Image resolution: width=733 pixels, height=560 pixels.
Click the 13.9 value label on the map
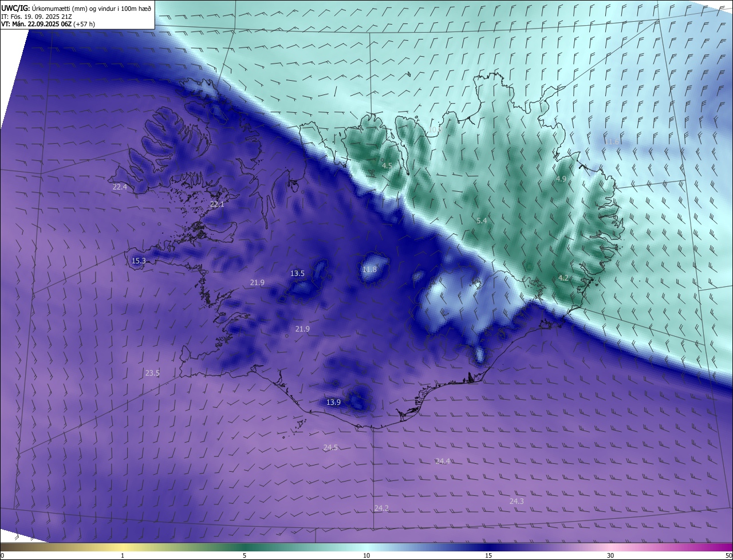coord(333,402)
